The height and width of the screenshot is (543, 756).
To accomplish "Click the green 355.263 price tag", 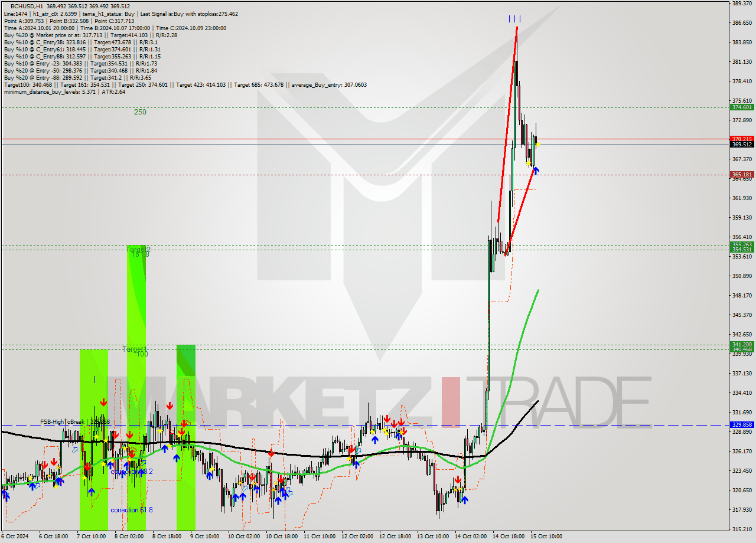I will click(742, 244).
